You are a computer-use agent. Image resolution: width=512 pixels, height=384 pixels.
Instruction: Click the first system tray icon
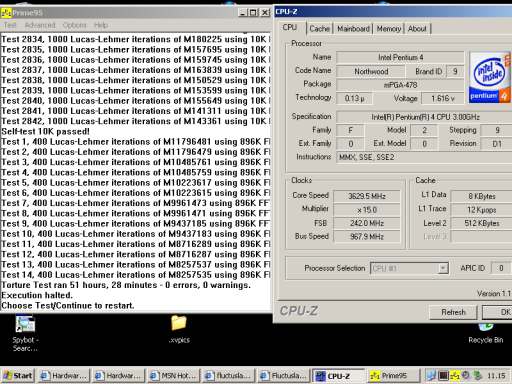(431, 376)
